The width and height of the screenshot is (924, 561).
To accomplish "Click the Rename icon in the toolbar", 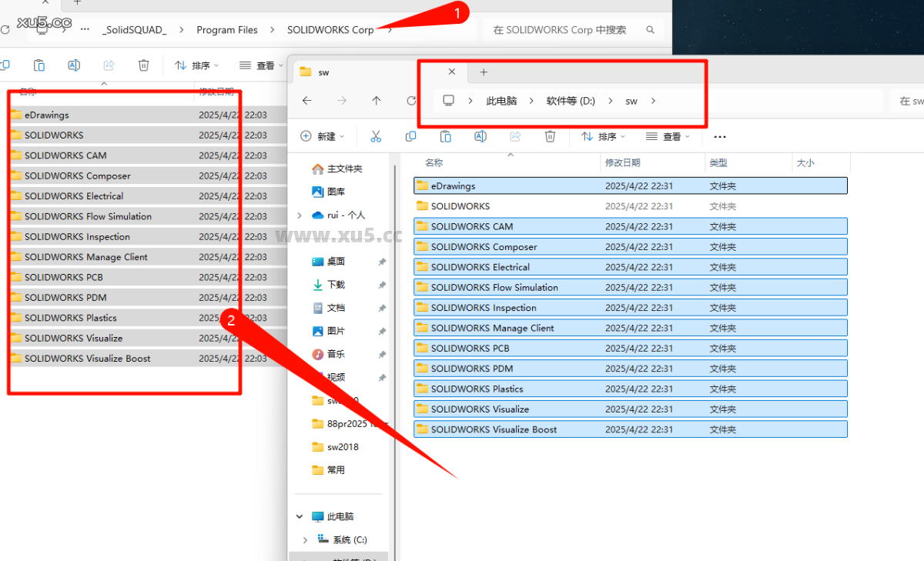I will [480, 136].
